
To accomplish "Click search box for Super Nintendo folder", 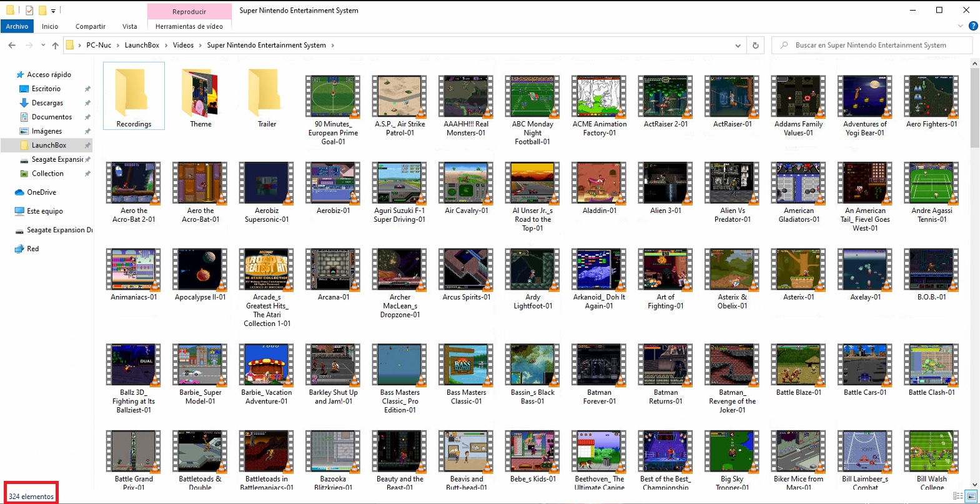I will point(872,45).
